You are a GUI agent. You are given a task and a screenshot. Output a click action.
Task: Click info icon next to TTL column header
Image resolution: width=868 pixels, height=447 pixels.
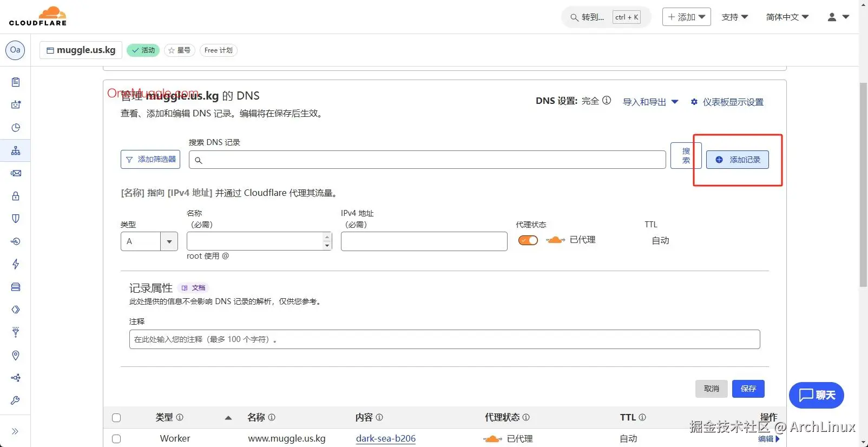pos(642,417)
